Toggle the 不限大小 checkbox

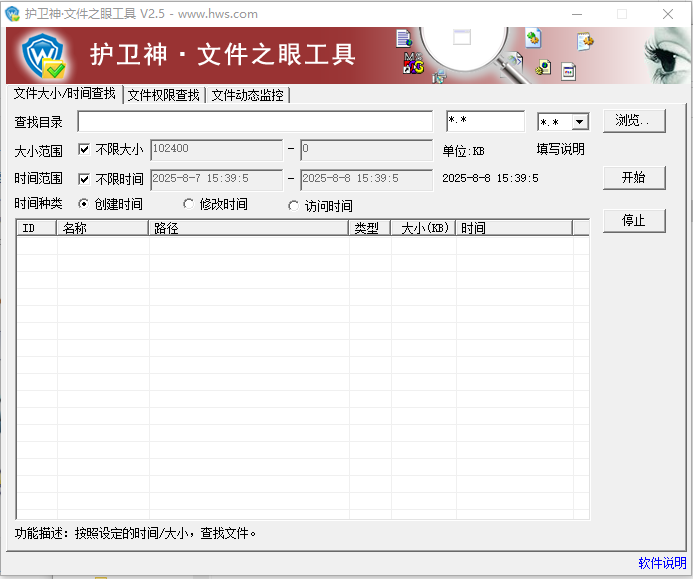(x=84, y=149)
